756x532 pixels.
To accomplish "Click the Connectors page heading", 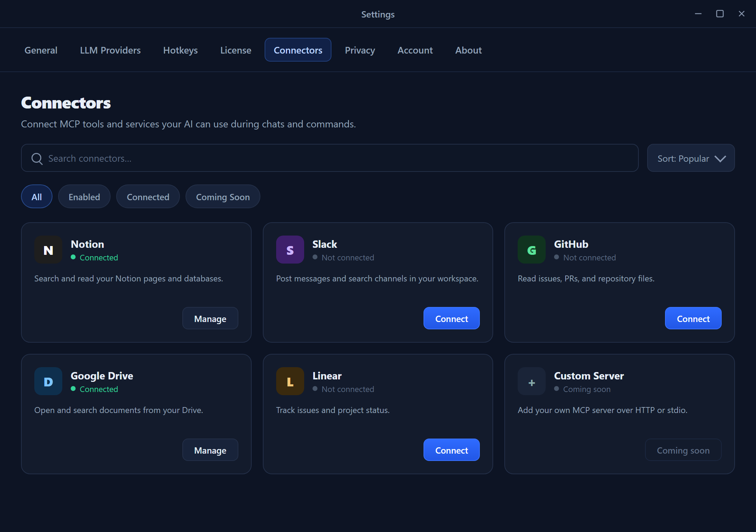I will (x=66, y=103).
